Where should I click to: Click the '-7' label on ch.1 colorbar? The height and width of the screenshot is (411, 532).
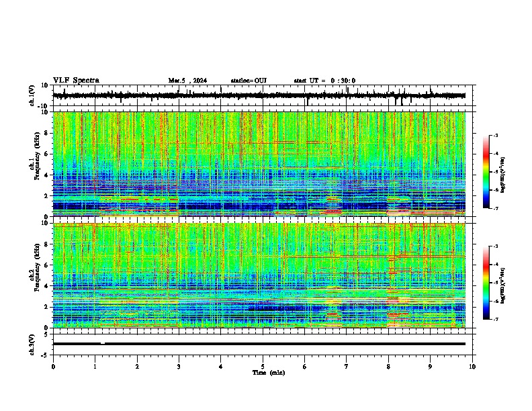tap(495, 208)
